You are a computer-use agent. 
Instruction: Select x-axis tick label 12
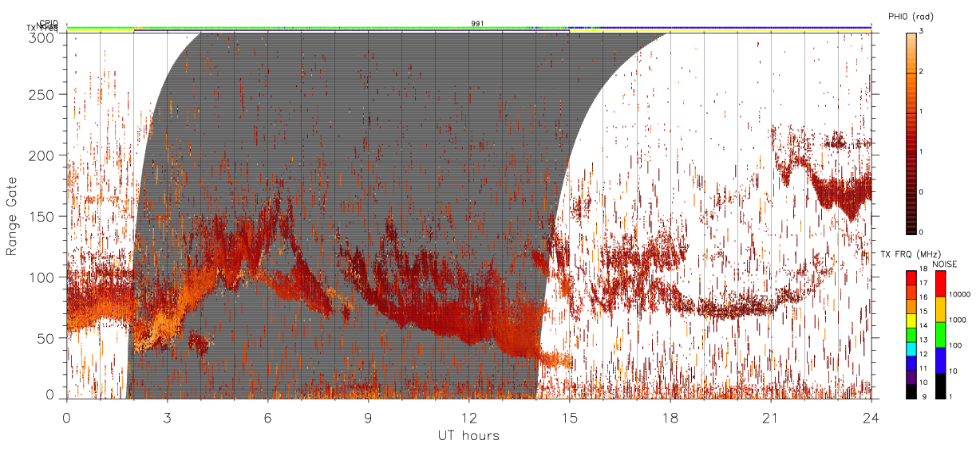(x=468, y=417)
